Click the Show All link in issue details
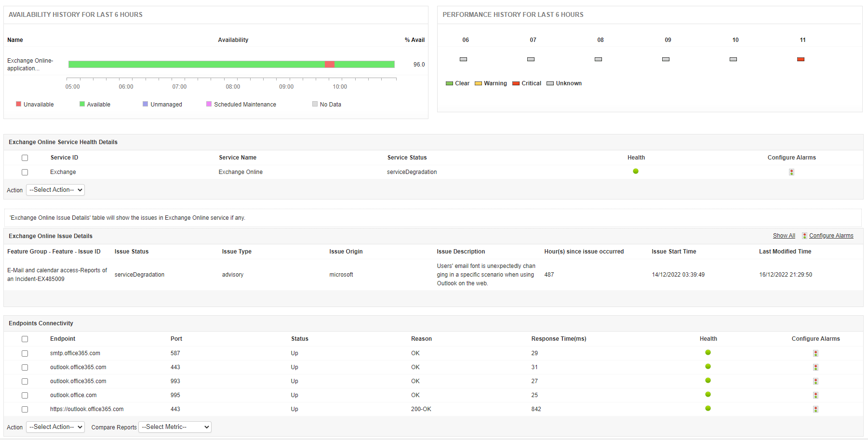The image size is (868, 440). click(x=784, y=235)
